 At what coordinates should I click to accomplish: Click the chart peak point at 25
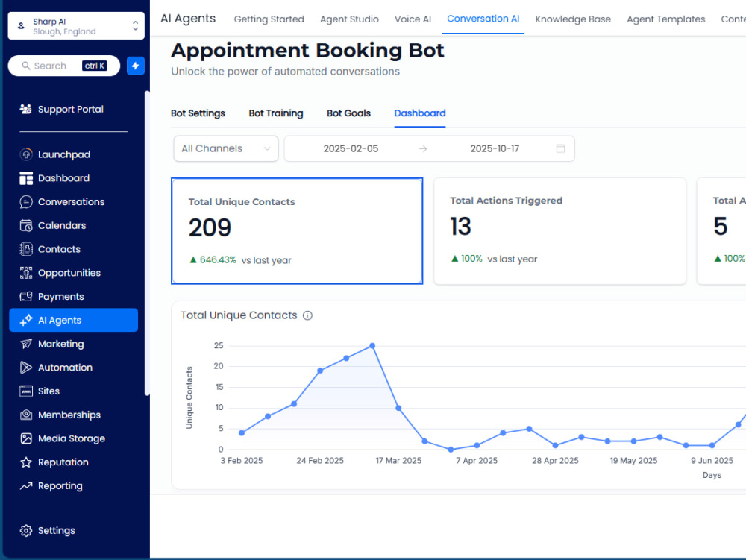(372, 345)
